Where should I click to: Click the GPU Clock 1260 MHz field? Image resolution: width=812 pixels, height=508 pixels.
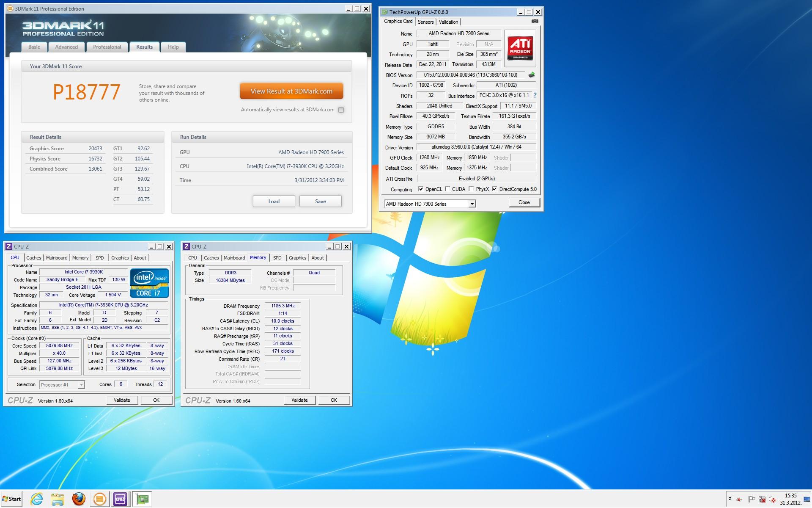429,157
